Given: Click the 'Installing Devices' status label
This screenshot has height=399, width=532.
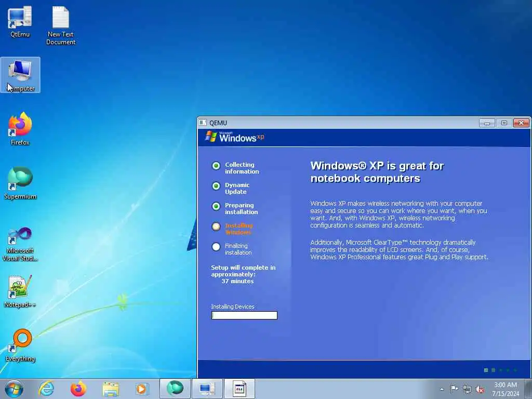Looking at the screenshot, I should (x=233, y=307).
